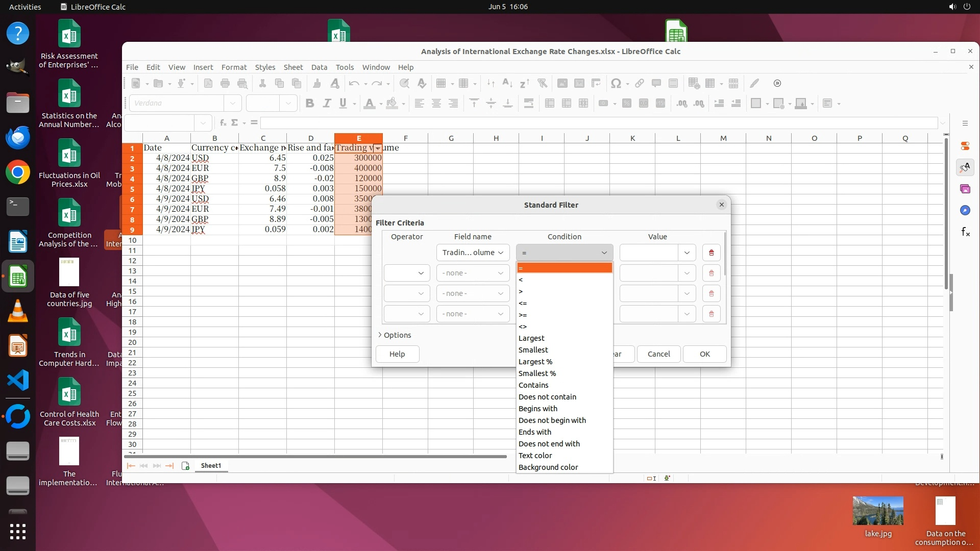Open Visual Studio Code from dock
Image resolution: width=980 pixels, height=551 pixels.
coord(18,381)
